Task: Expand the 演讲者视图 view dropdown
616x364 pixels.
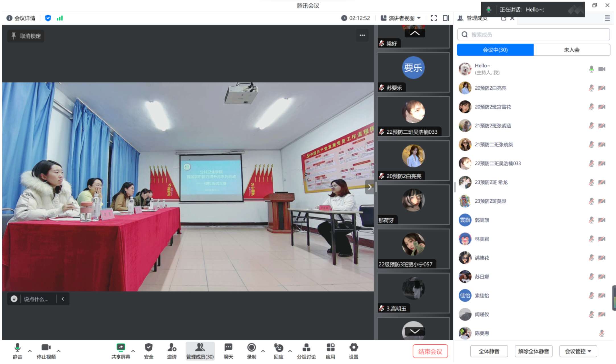Action: pos(401,18)
